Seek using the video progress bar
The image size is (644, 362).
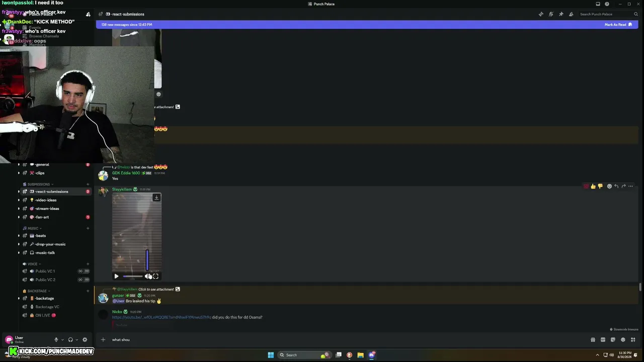tap(132, 276)
